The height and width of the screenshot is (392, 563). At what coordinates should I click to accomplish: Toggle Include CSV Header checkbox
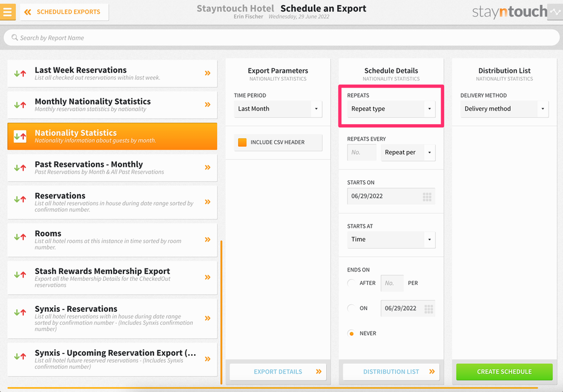[x=242, y=142]
